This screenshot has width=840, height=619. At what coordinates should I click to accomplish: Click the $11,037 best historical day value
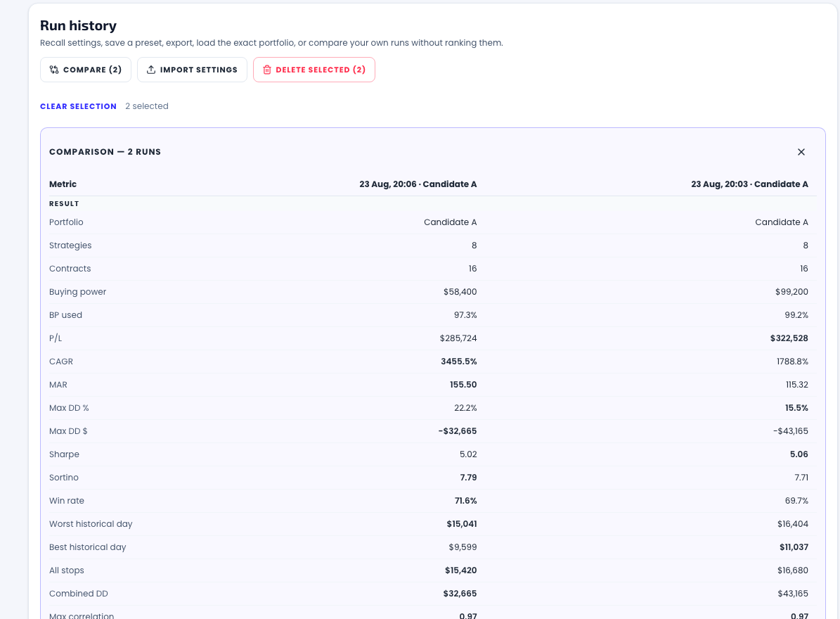[794, 547]
